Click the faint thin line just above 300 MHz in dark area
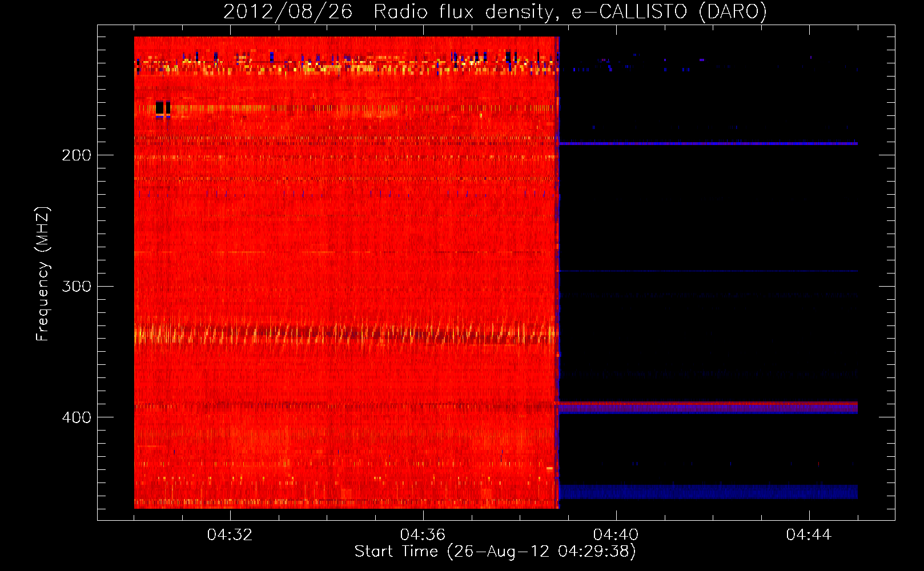Viewport: 924px width, 571px height. (x=708, y=271)
